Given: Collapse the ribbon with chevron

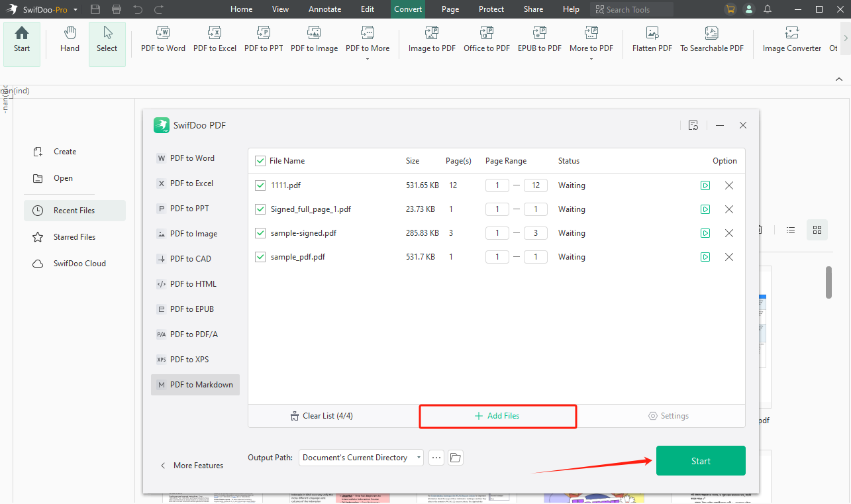Looking at the screenshot, I should click(x=839, y=79).
